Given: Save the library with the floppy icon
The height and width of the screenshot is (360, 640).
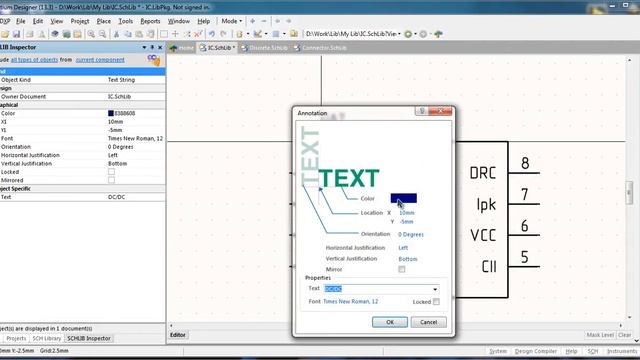Looking at the screenshot, I should click(16, 34).
